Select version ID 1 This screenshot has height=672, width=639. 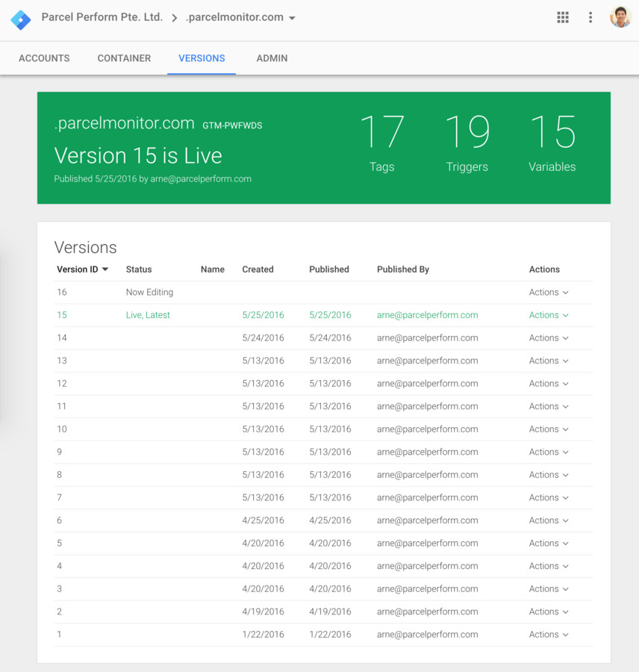pyautogui.click(x=59, y=634)
